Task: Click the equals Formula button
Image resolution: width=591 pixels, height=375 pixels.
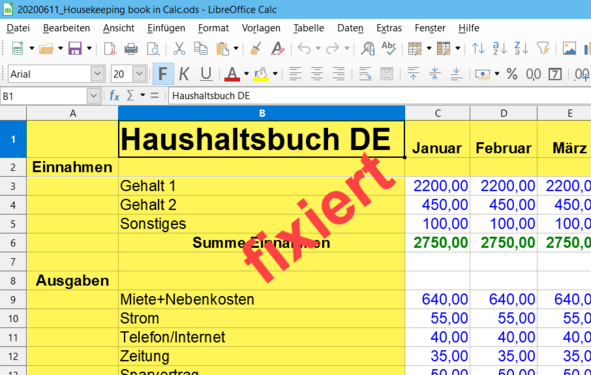Action: click(x=155, y=96)
